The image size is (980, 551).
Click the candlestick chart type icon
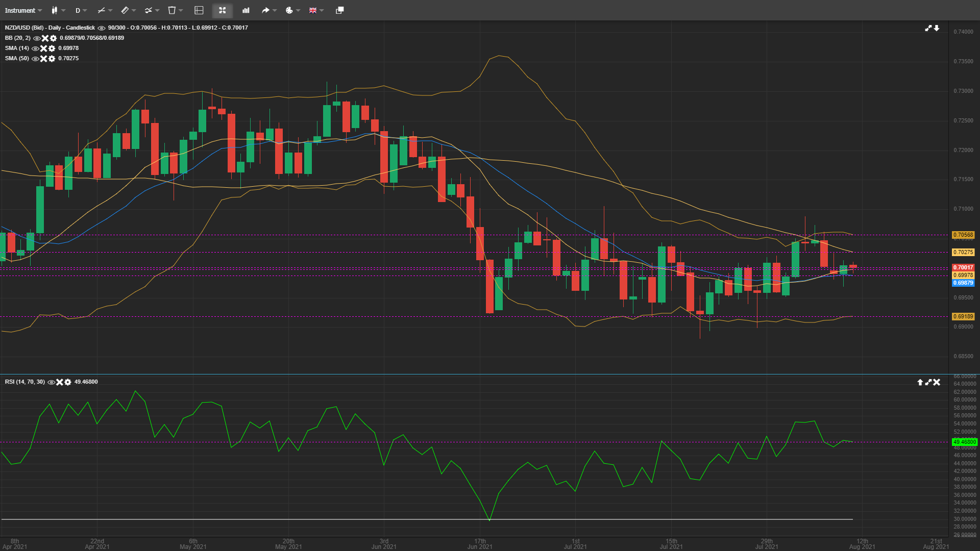(54, 10)
